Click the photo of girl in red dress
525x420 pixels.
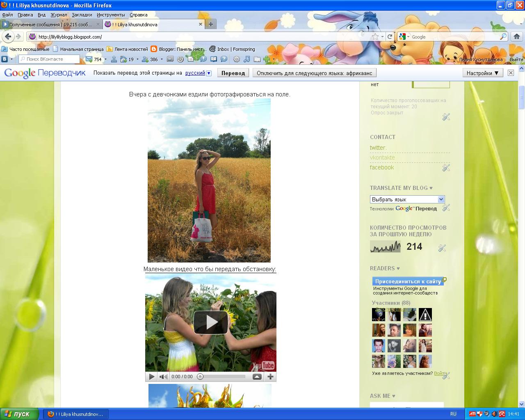tap(209, 180)
